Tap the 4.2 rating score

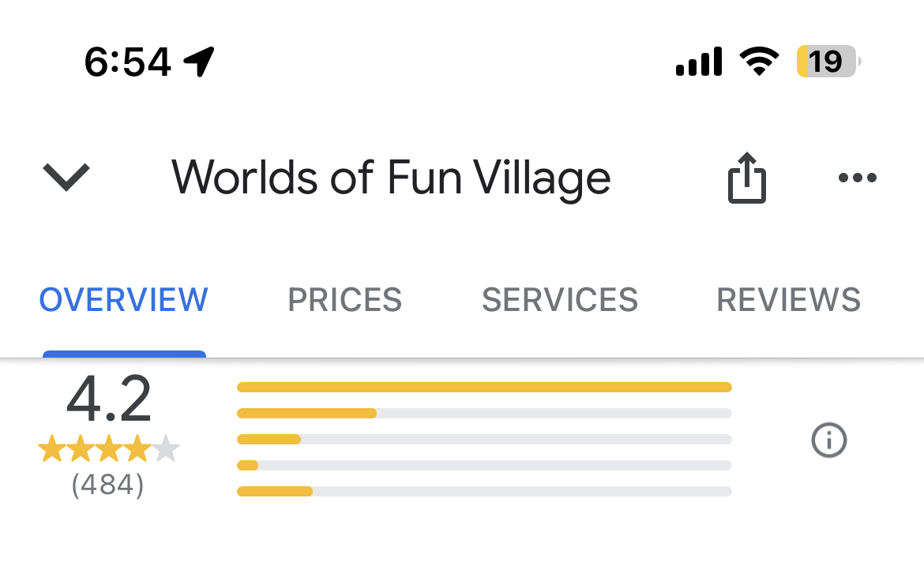(108, 399)
